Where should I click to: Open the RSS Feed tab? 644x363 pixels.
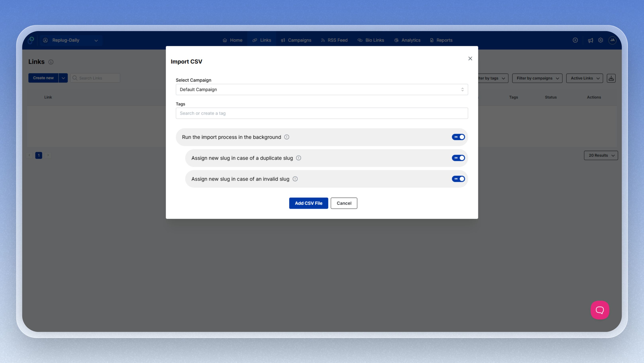coord(334,40)
